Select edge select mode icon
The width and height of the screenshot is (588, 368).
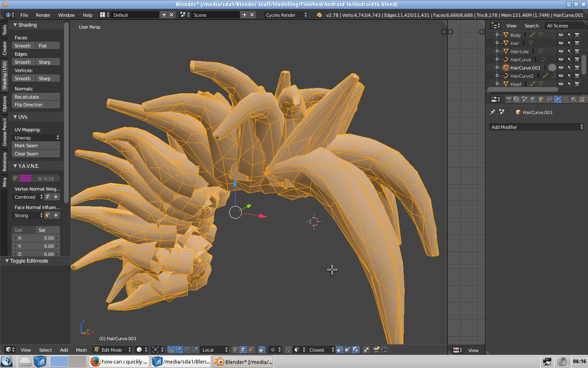coord(243,350)
